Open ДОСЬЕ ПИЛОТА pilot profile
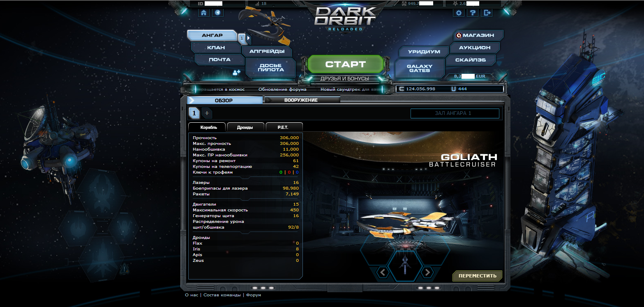The width and height of the screenshot is (644, 307). (x=270, y=67)
